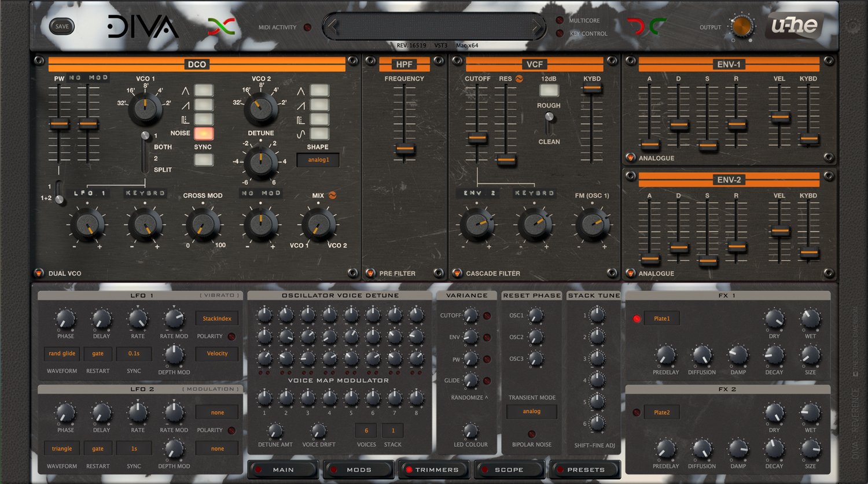Toggle the FX 2 power LED

point(637,412)
